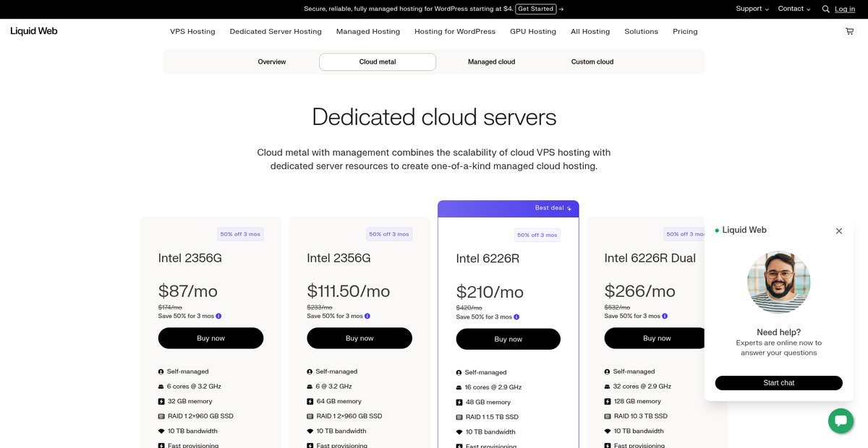Click 'RAID 10 3 TB SSD' text

(x=641, y=416)
